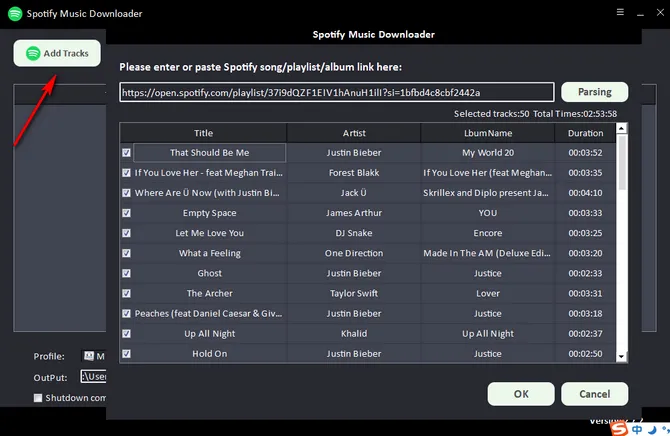This screenshot has height=436, width=670.
Task: Uncheck the Hold On track
Action: [x=126, y=354]
